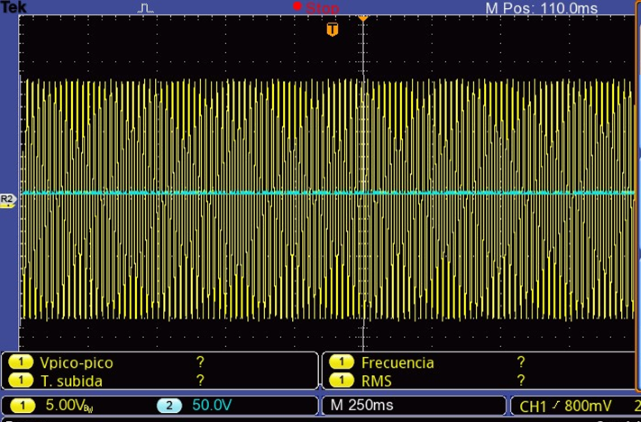Click the orange trigger point arrow at top
The image size is (641, 422).
pyautogui.click(x=363, y=18)
